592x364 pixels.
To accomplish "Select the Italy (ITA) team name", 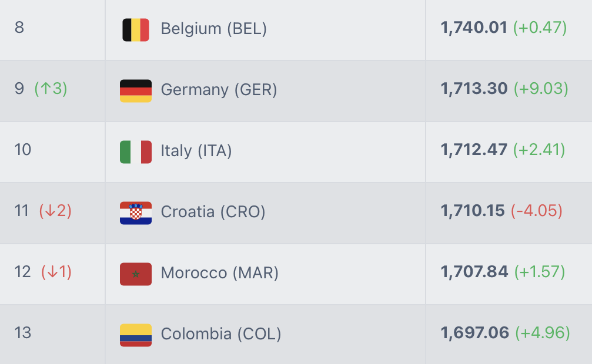I will 196,151.
